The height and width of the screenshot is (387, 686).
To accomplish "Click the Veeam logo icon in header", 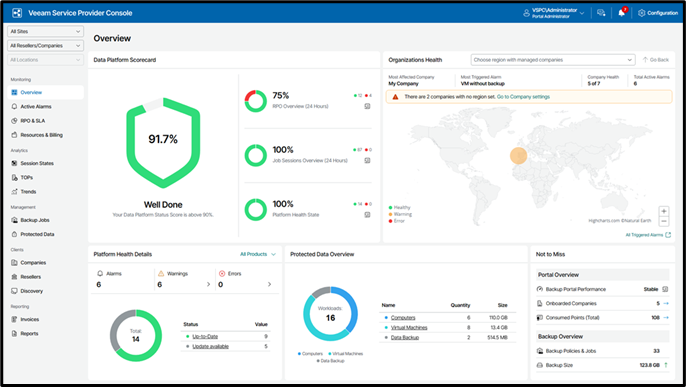I will tap(17, 13).
